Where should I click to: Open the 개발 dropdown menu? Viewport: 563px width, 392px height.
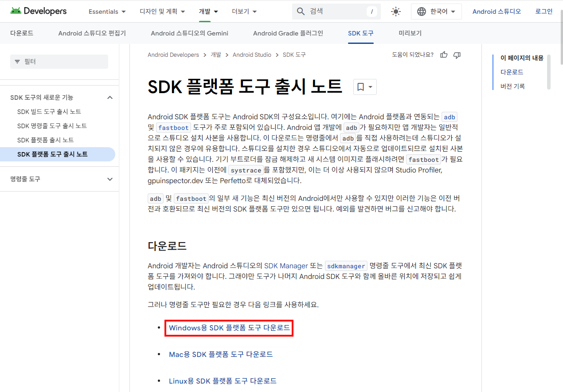coord(208,12)
